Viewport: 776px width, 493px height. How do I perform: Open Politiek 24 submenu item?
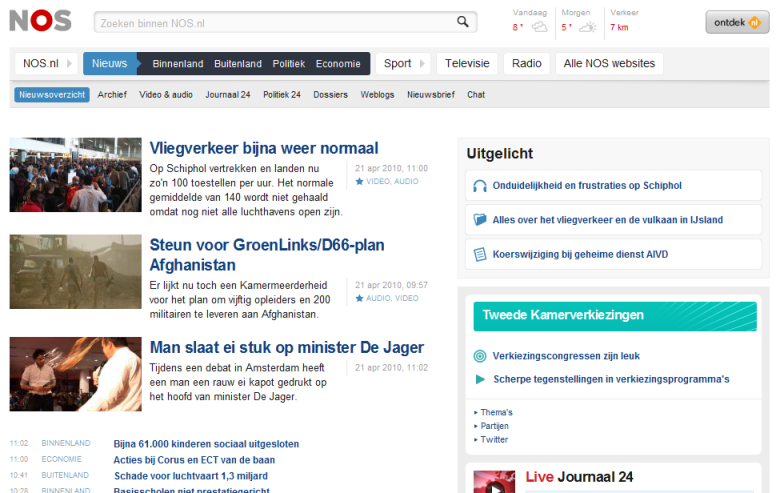pyautogui.click(x=282, y=95)
